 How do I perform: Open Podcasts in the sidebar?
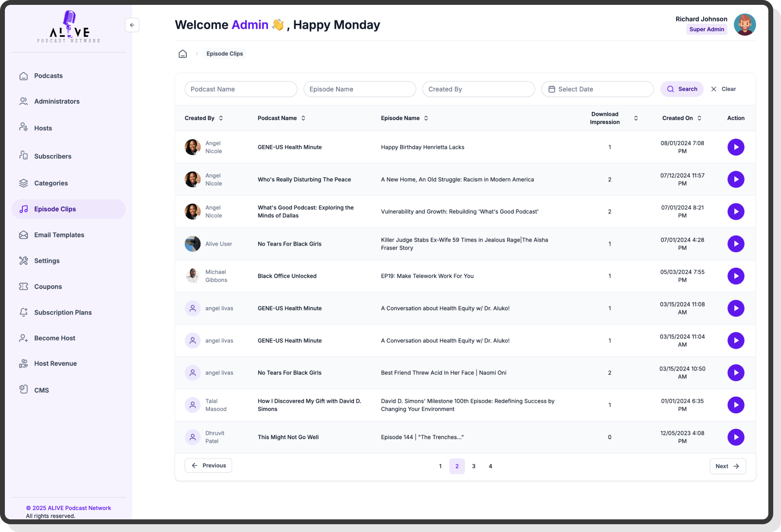pyautogui.click(x=48, y=76)
